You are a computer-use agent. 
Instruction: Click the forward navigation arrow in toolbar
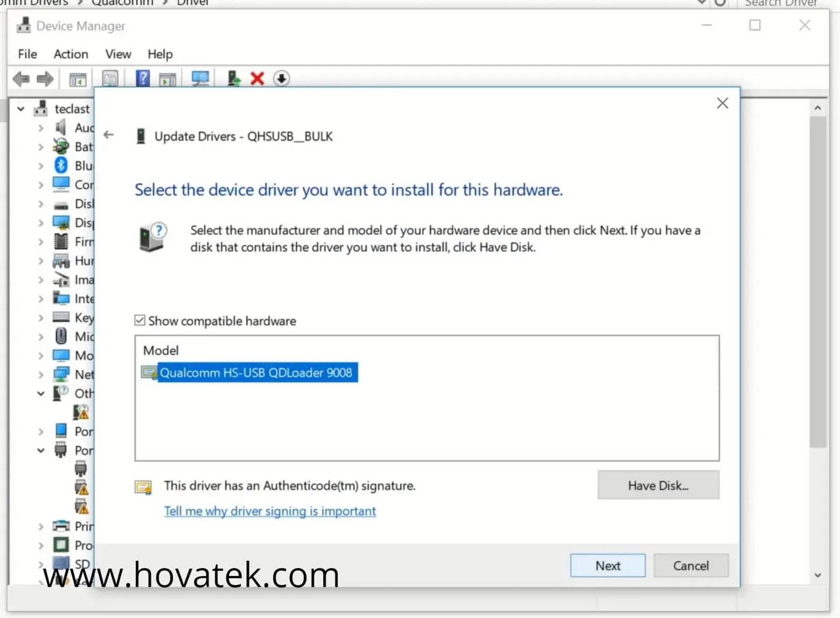45,78
